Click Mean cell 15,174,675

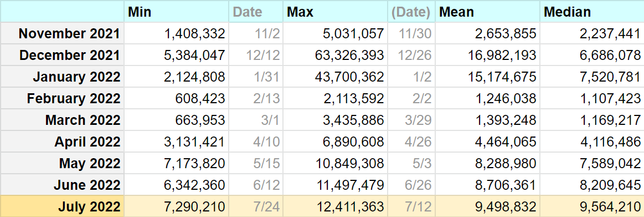[487, 77]
